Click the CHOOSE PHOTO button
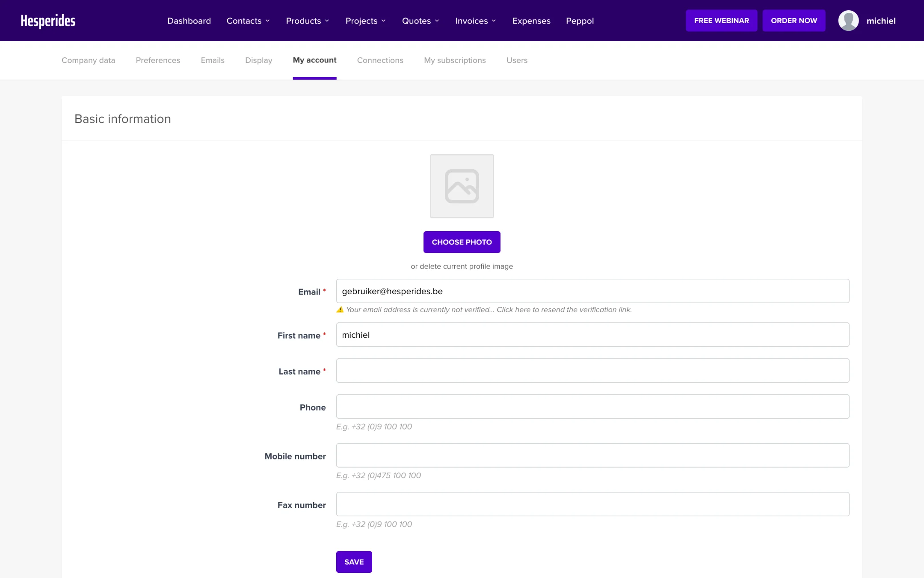The width and height of the screenshot is (924, 578). (462, 242)
